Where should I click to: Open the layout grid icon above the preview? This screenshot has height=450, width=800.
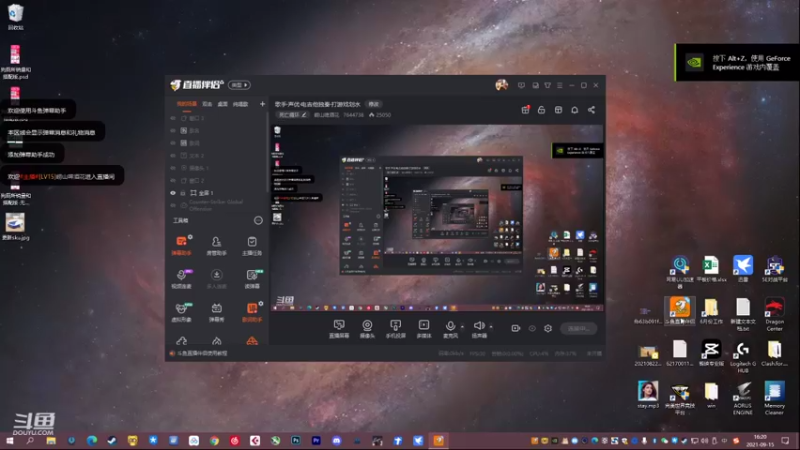pos(558,110)
